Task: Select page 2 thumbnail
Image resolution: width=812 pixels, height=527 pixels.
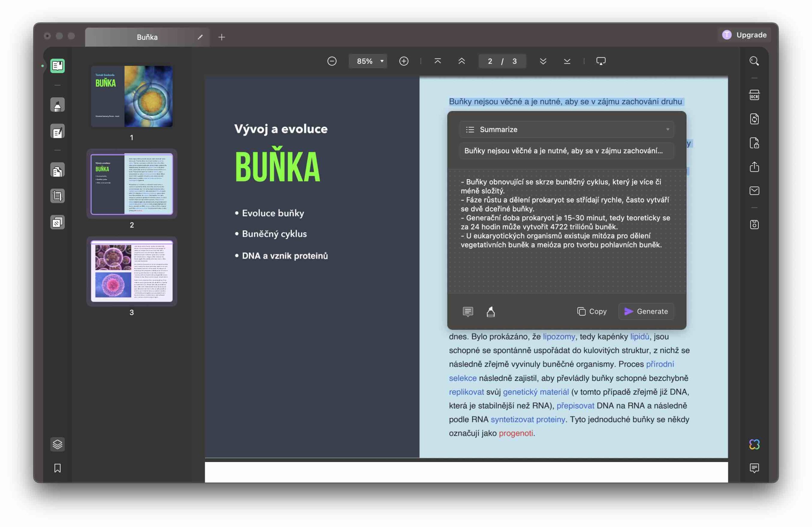Action: point(132,184)
